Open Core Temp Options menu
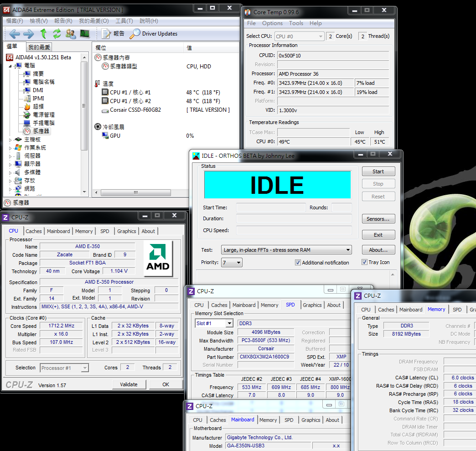 point(272,23)
